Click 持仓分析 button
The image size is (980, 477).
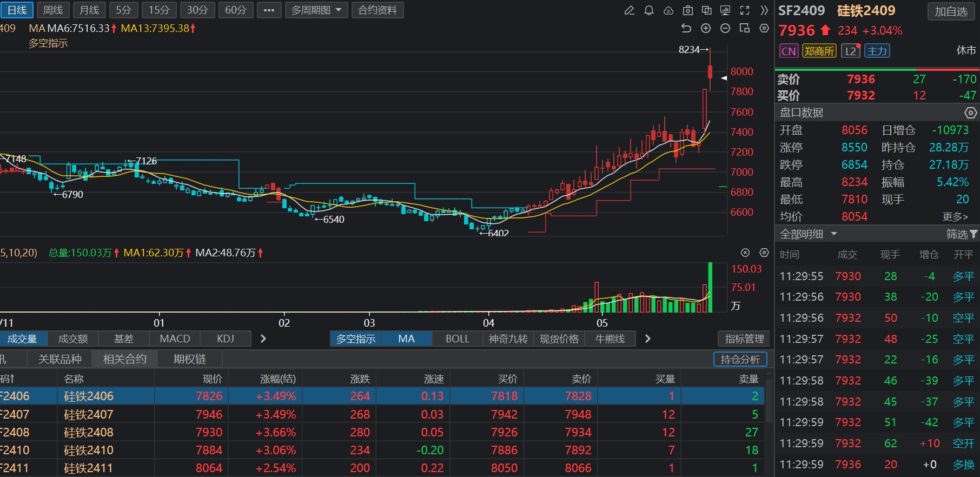740,360
